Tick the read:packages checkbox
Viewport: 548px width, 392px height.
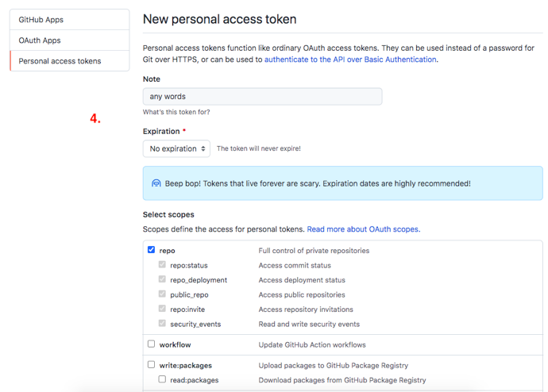coord(162,380)
